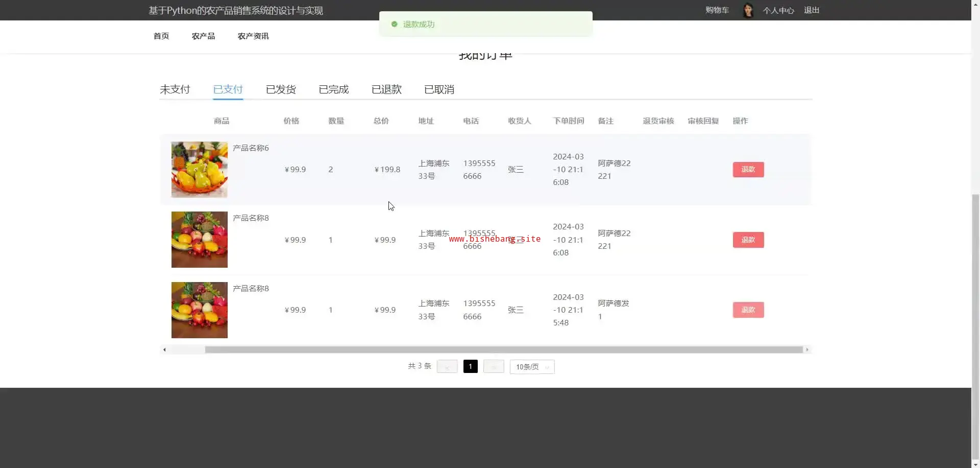Open the 已完成 orders tab
This screenshot has width=980, height=468.
tap(333, 89)
